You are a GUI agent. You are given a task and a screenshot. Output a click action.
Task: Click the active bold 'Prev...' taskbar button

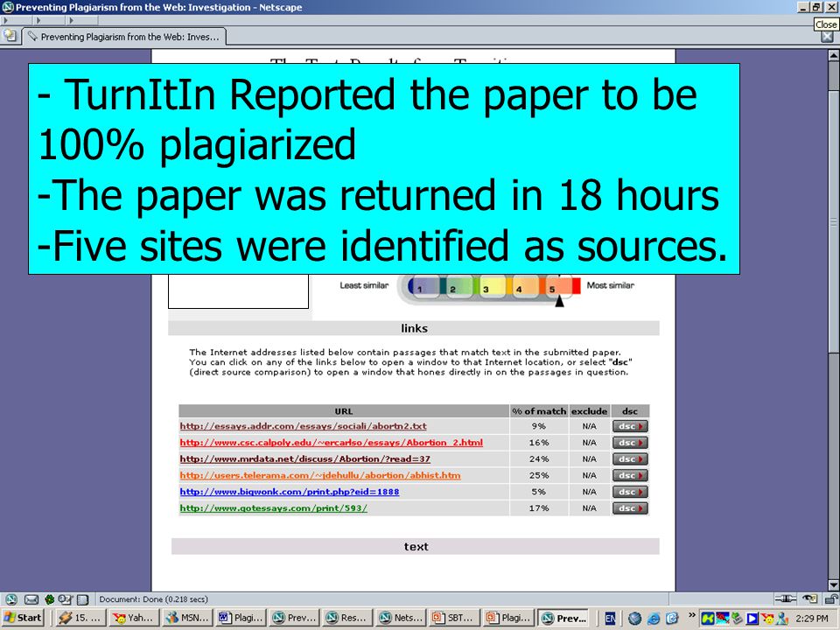(x=563, y=618)
